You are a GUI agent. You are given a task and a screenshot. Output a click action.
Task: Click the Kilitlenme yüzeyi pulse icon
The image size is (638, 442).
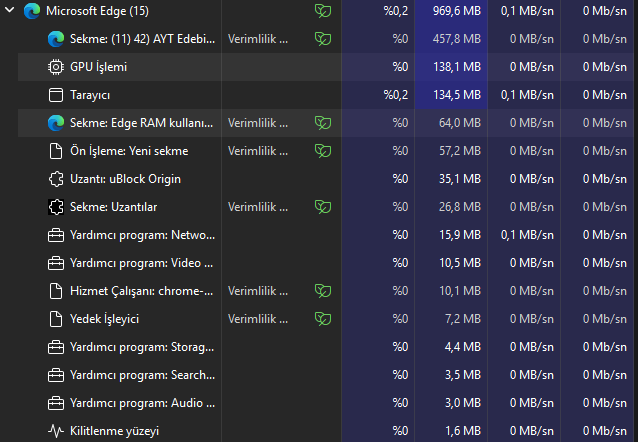coord(55,431)
